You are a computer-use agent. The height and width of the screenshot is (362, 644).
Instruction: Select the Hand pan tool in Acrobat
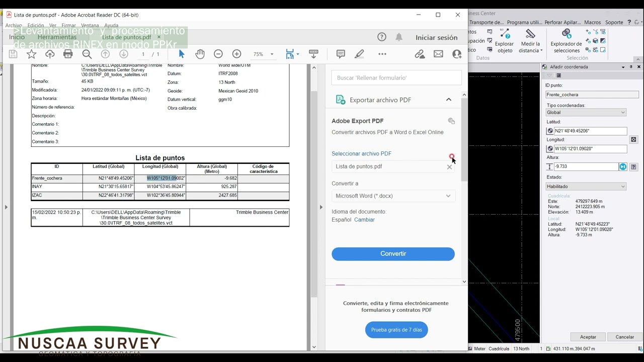tap(200, 54)
